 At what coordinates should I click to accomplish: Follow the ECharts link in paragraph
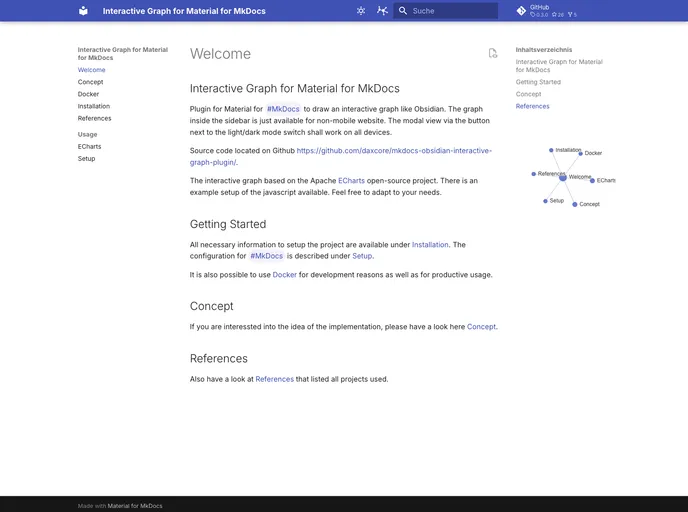[x=351, y=181]
